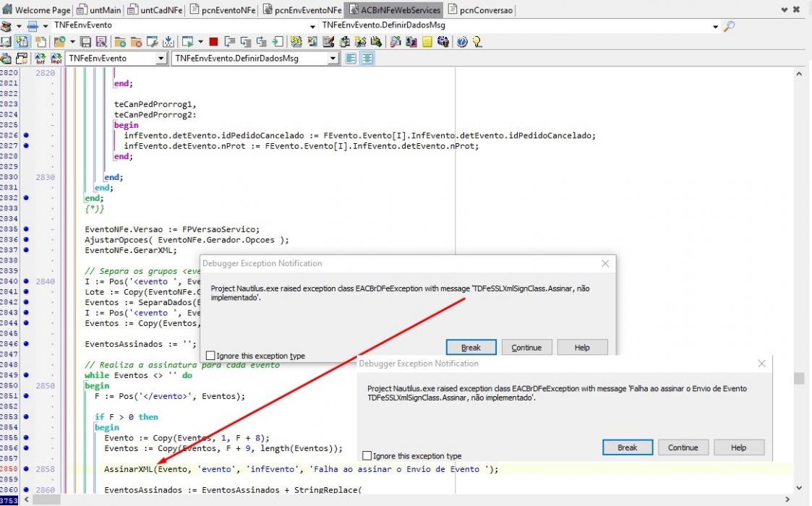Viewport: 812px width, 506px height.
Task: Click the New Items icon
Action: pyautogui.click(x=40, y=41)
